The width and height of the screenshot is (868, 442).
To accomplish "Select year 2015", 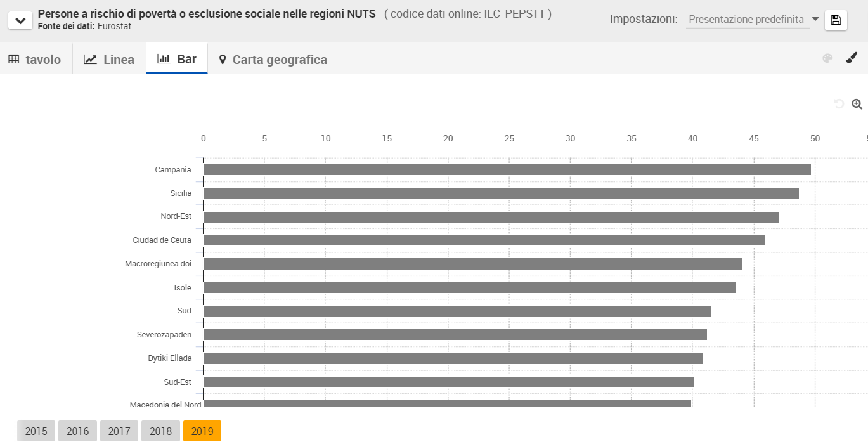I will [36, 431].
